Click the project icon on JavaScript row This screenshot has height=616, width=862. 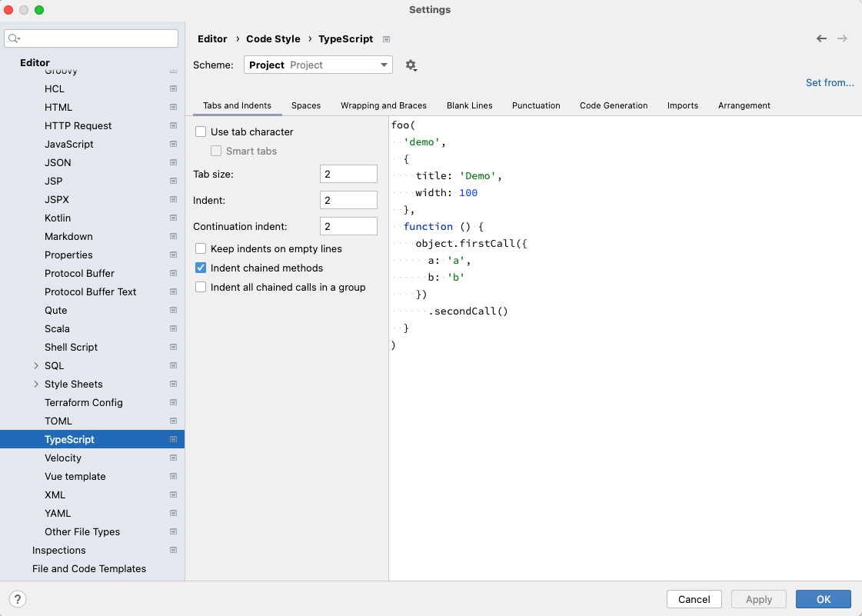[x=173, y=144]
